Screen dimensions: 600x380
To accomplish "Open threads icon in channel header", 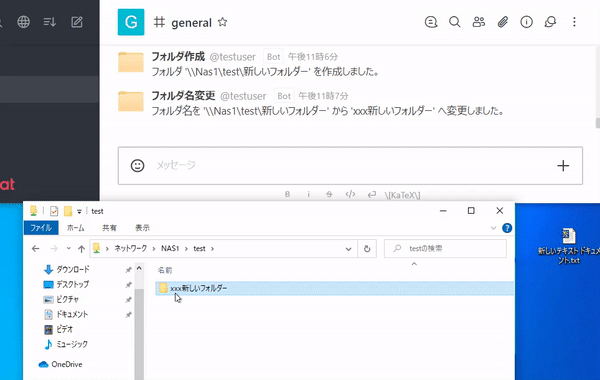I will click(431, 22).
